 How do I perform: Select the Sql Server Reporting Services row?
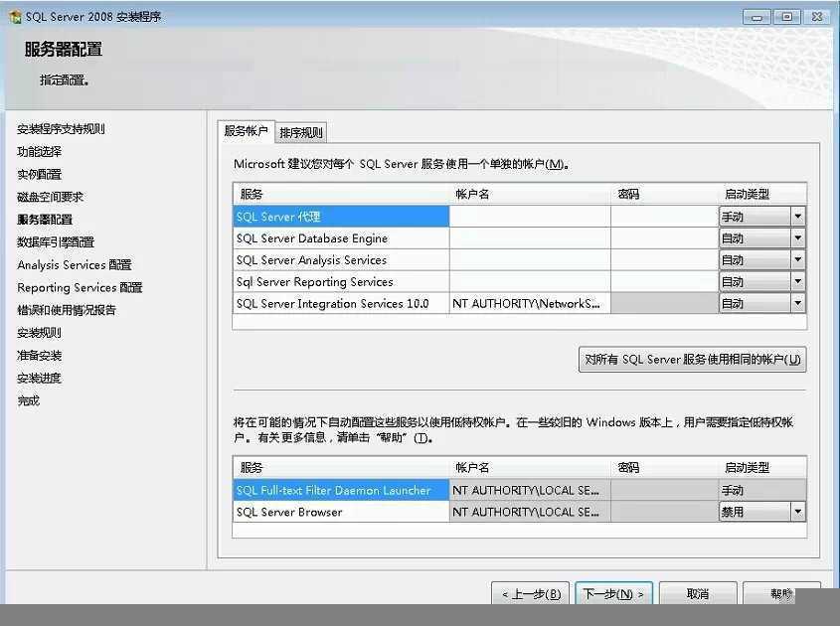tap(341, 281)
